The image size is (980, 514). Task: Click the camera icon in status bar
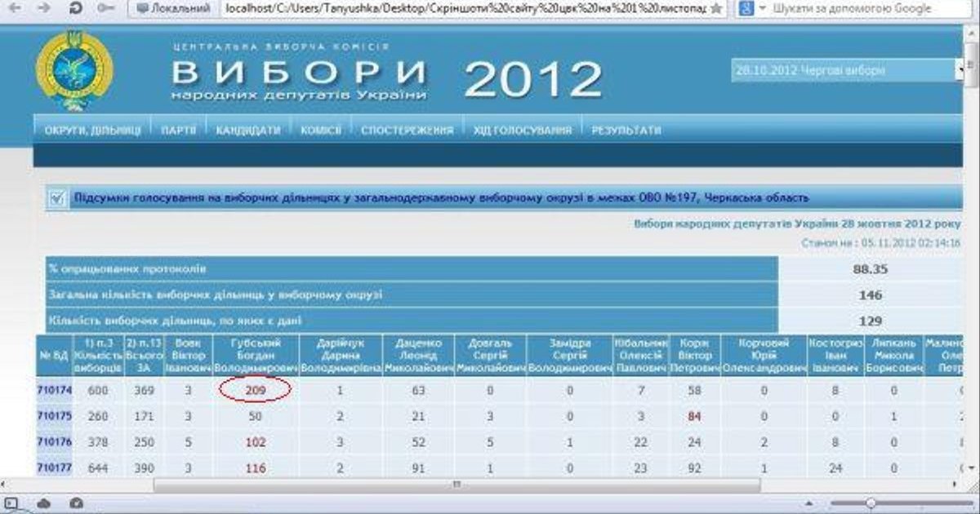[75, 503]
